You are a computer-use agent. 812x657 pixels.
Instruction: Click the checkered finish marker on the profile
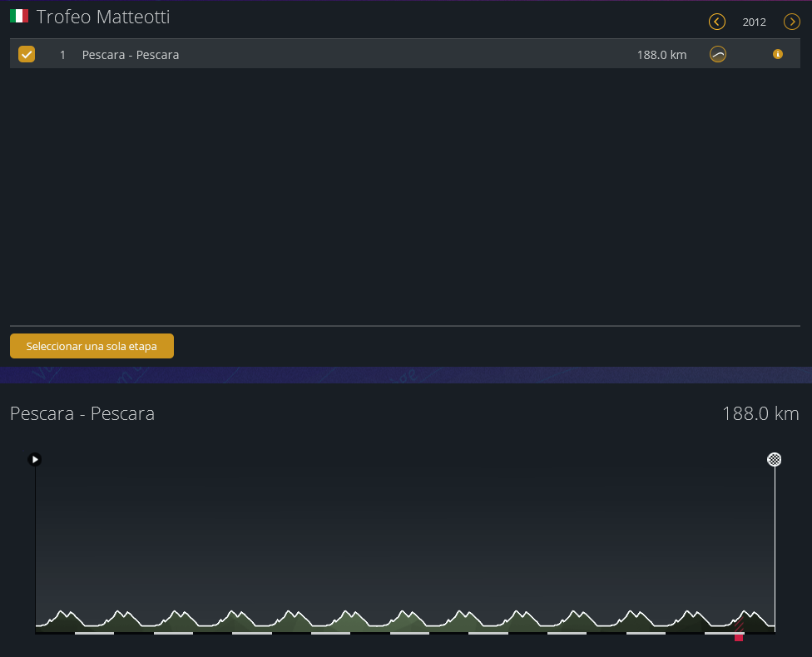(x=774, y=459)
